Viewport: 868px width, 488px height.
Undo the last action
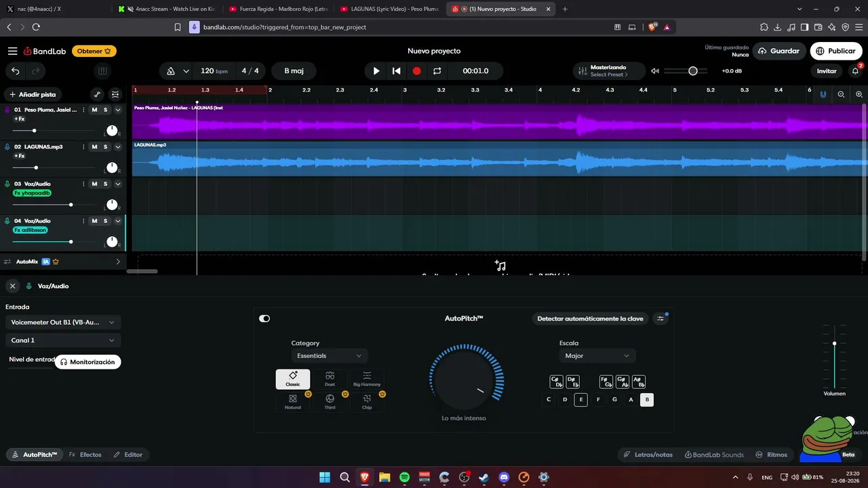point(15,70)
